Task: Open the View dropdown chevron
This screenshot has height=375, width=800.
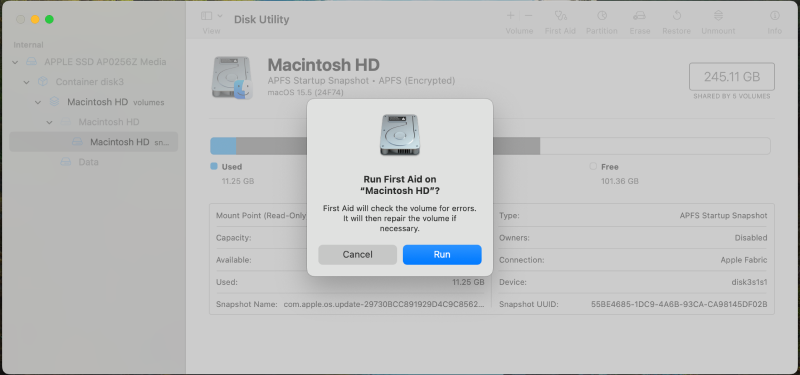Action: (x=220, y=16)
